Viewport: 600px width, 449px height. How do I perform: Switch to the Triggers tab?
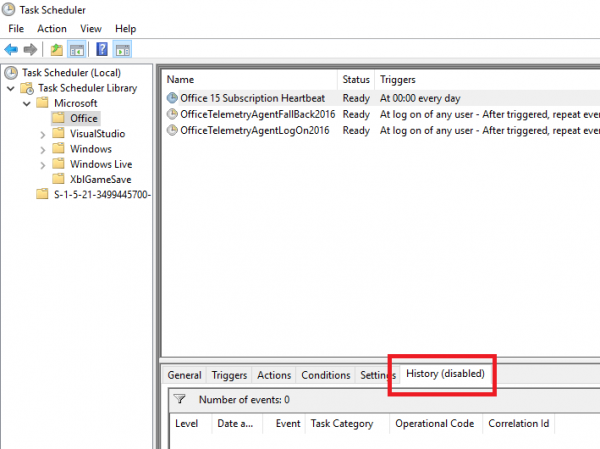[x=229, y=375]
